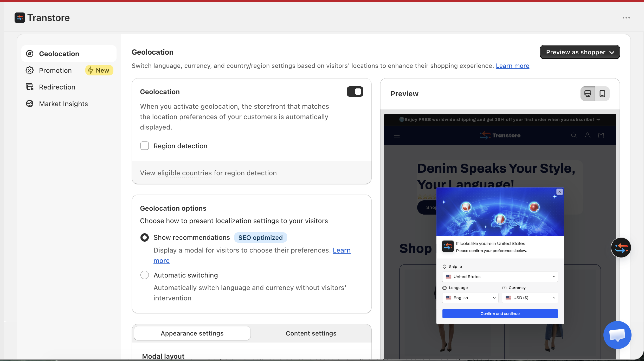Open the Language English dropdown
644x361 pixels.
(x=470, y=298)
